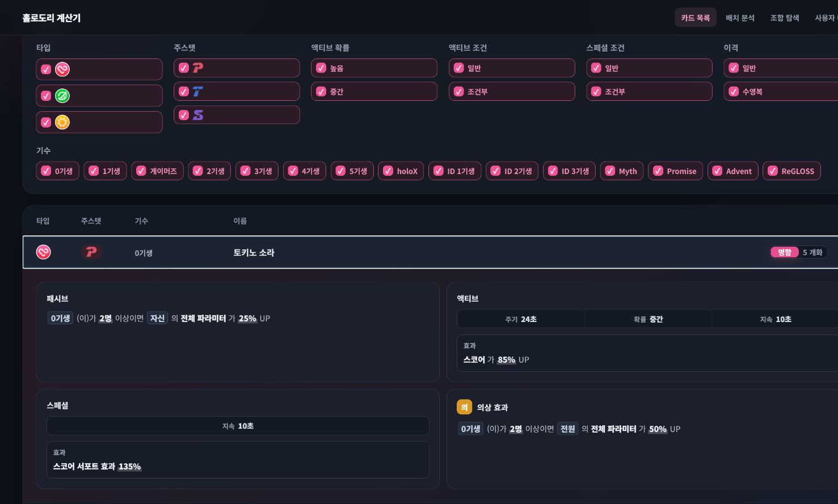Uncheck the 게이머즈 generation checkbox

click(141, 171)
